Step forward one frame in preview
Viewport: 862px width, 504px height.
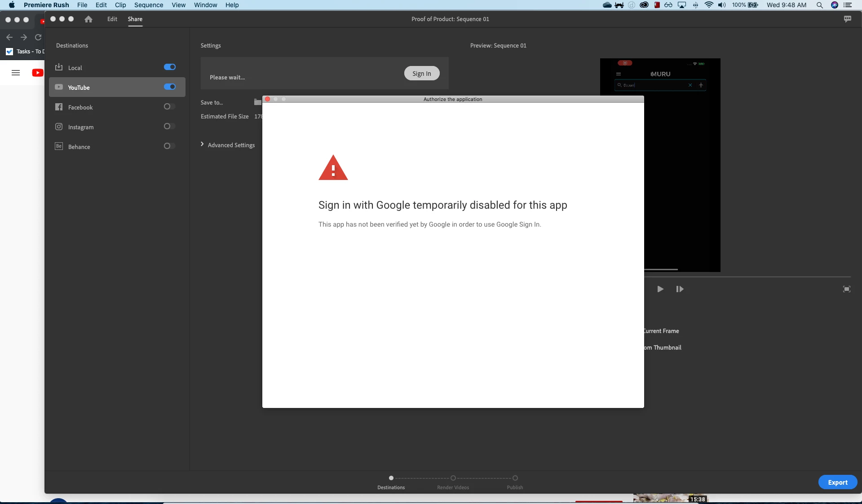click(680, 289)
